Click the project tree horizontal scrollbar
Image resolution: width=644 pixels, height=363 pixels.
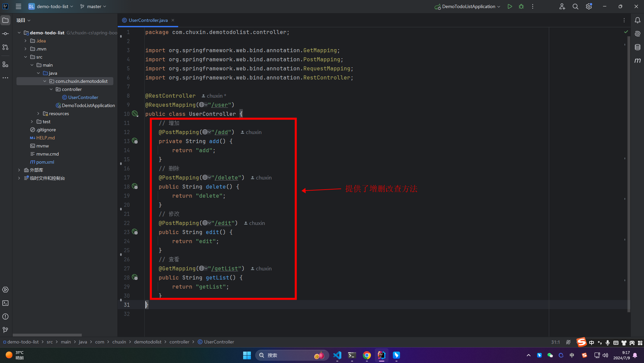click(x=47, y=335)
